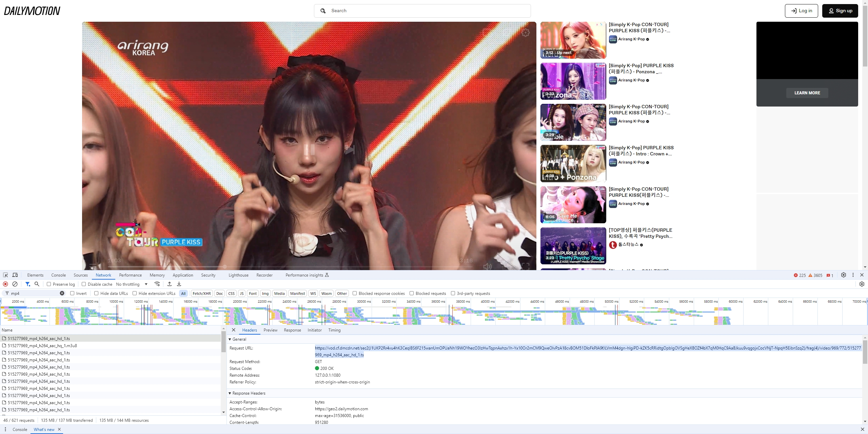Filter requests by JS type
Image resolution: width=868 pixels, height=434 pixels.
pyautogui.click(x=242, y=293)
